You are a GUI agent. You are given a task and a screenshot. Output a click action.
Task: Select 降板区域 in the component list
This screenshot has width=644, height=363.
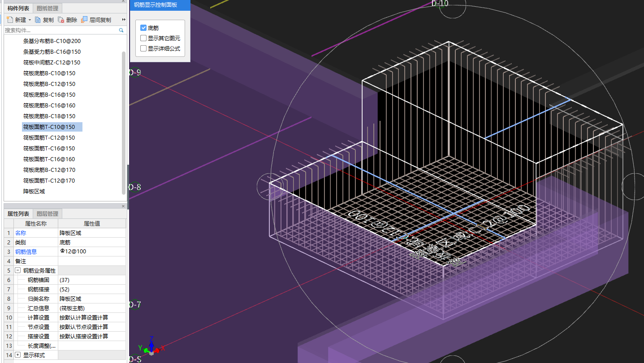point(34,191)
